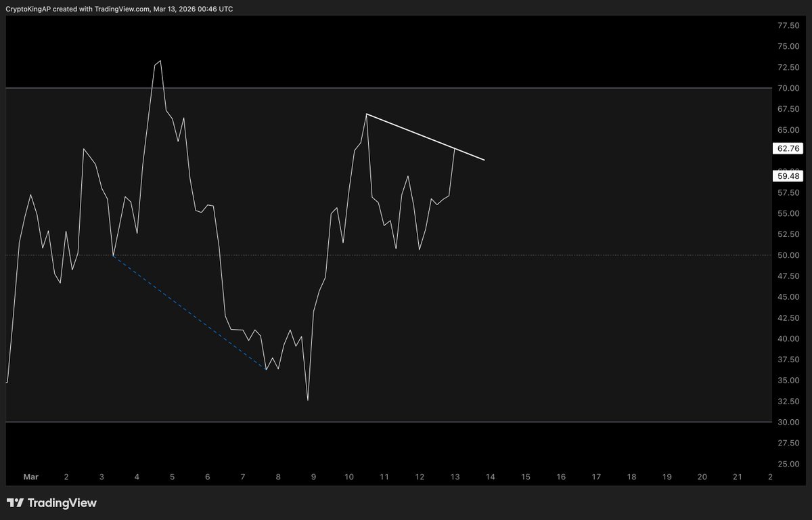Click the 67.50 price axis label
The height and width of the screenshot is (520, 812).
788,109
